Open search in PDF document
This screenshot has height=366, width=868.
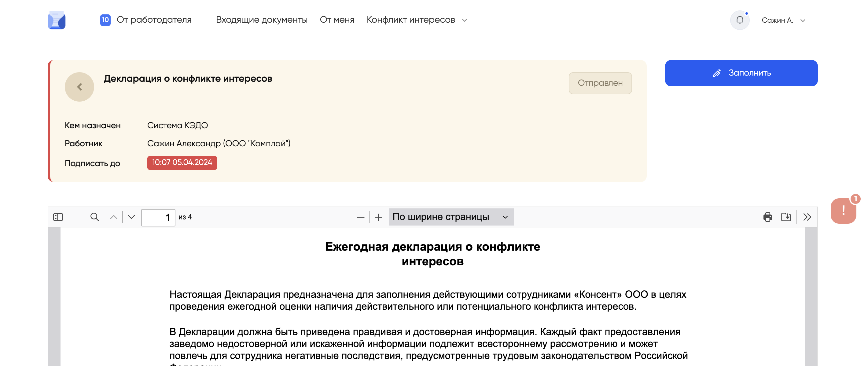coord(95,217)
